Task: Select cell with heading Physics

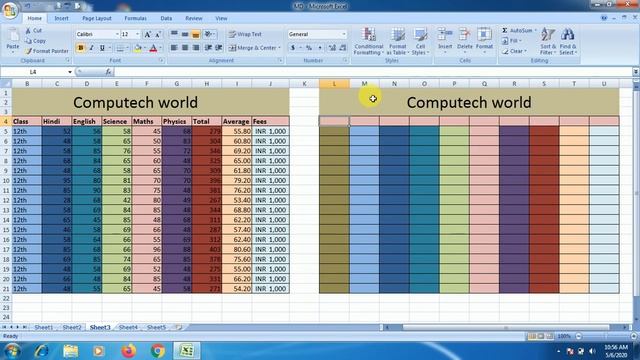Action: tap(177, 121)
